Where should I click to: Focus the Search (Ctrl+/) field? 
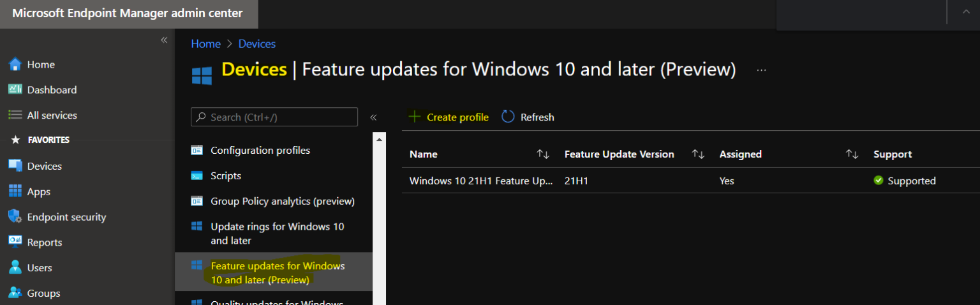(274, 117)
